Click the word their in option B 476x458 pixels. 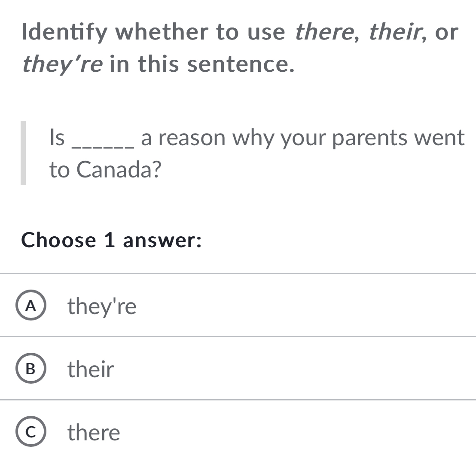[x=90, y=369]
